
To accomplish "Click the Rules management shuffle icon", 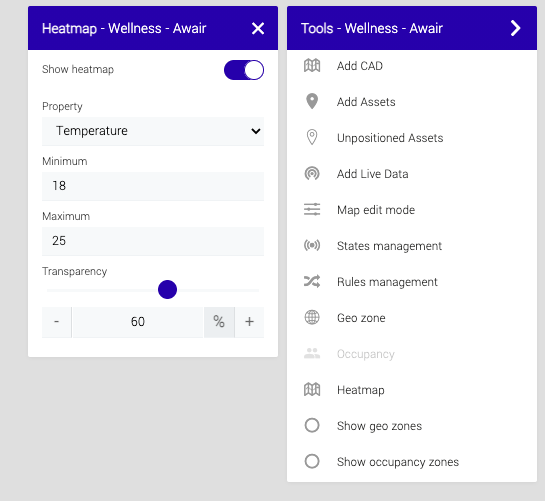I will (x=312, y=281).
